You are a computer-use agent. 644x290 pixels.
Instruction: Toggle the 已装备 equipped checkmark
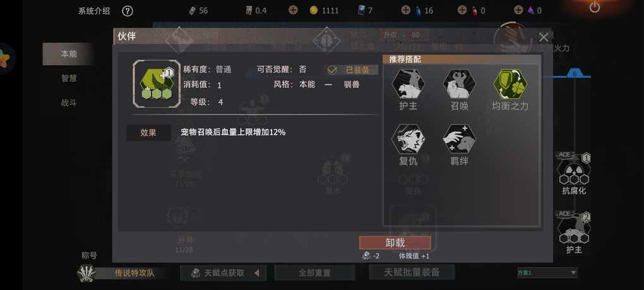(x=332, y=70)
